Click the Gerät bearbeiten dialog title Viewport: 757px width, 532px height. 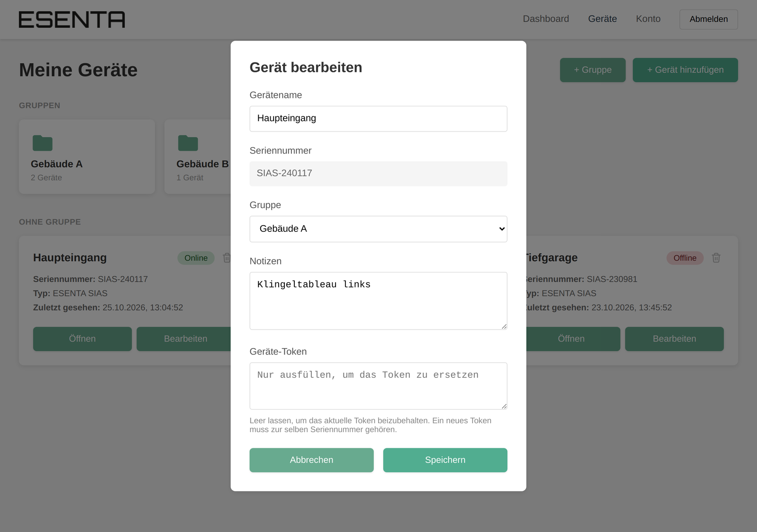pyautogui.click(x=306, y=67)
